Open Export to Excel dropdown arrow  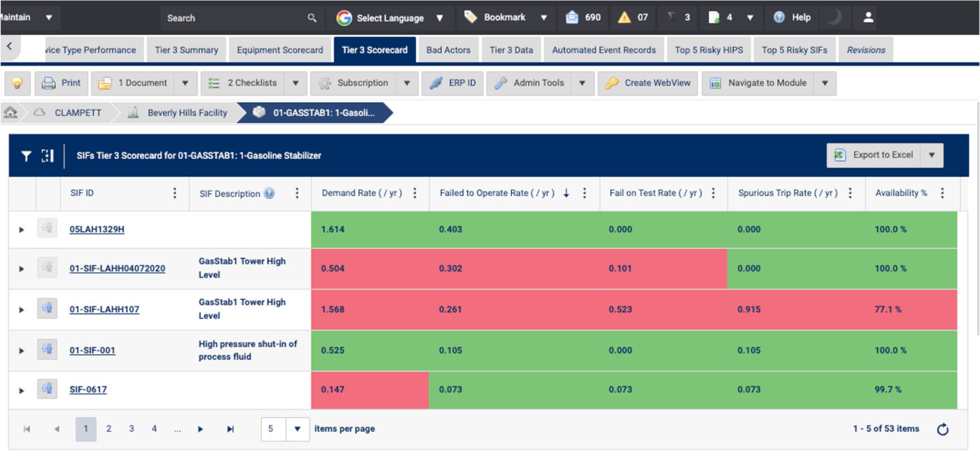coord(932,155)
